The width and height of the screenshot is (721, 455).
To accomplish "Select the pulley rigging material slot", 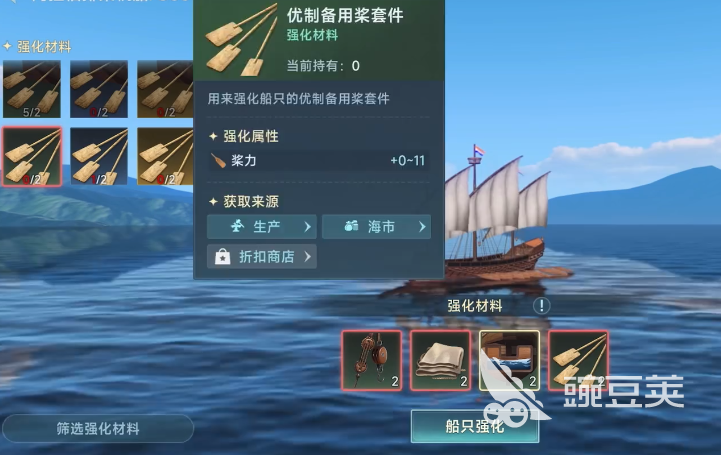I will pyautogui.click(x=372, y=360).
